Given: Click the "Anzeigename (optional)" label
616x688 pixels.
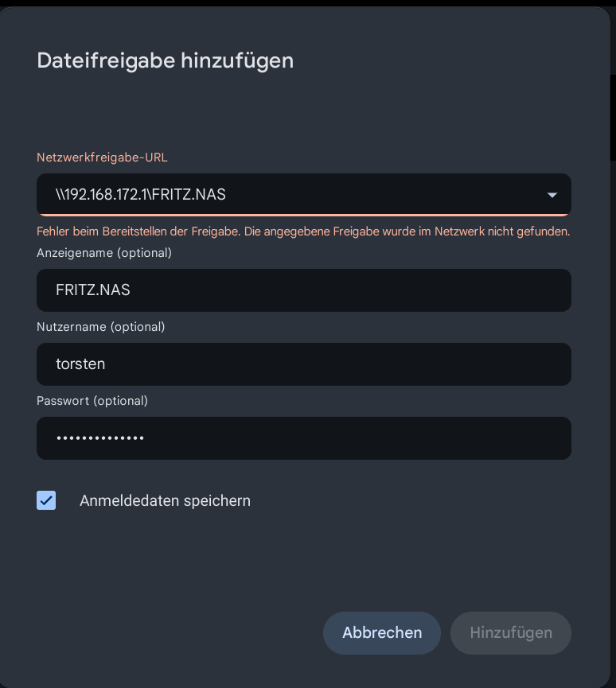Looking at the screenshot, I should tap(104, 253).
